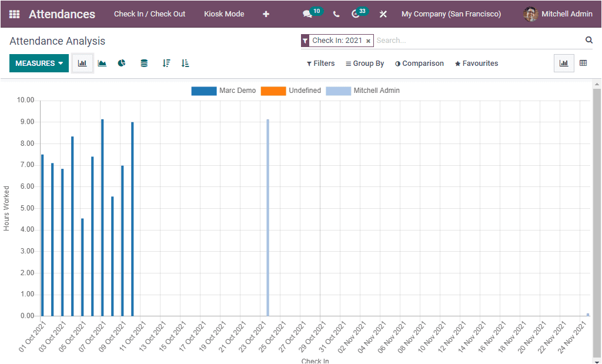The width and height of the screenshot is (602, 364).
Task: Toggle Mitchell Admin legend series
Action: coord(363,91)
